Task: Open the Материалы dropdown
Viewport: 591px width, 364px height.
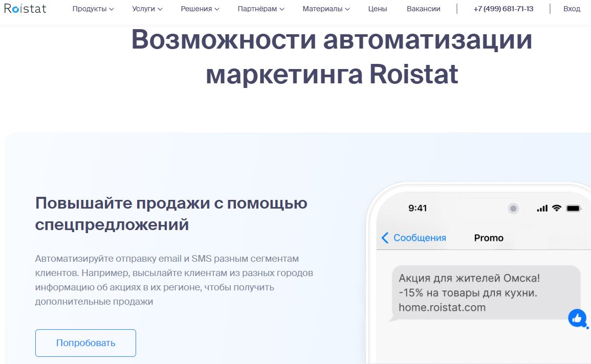Action: click(x=326, y=9)
